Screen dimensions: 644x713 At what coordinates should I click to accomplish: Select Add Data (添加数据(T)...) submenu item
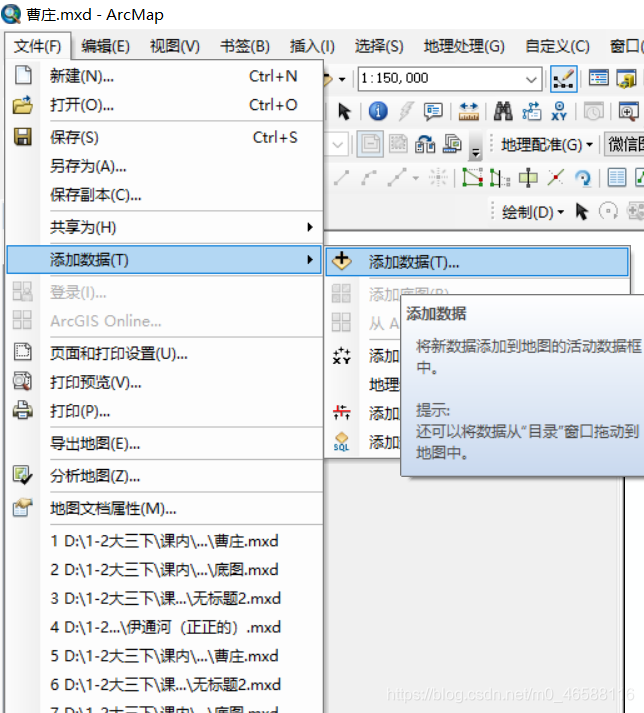point(477,262)
